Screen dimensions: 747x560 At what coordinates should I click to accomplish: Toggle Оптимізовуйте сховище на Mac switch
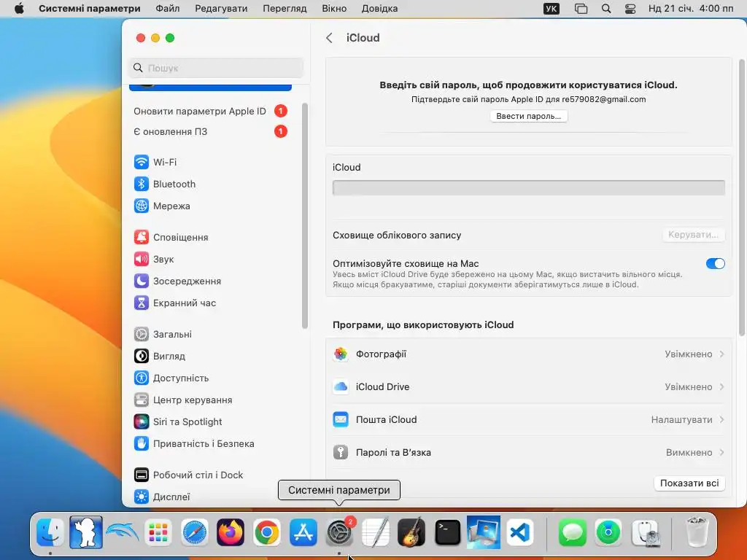[715, 263]
